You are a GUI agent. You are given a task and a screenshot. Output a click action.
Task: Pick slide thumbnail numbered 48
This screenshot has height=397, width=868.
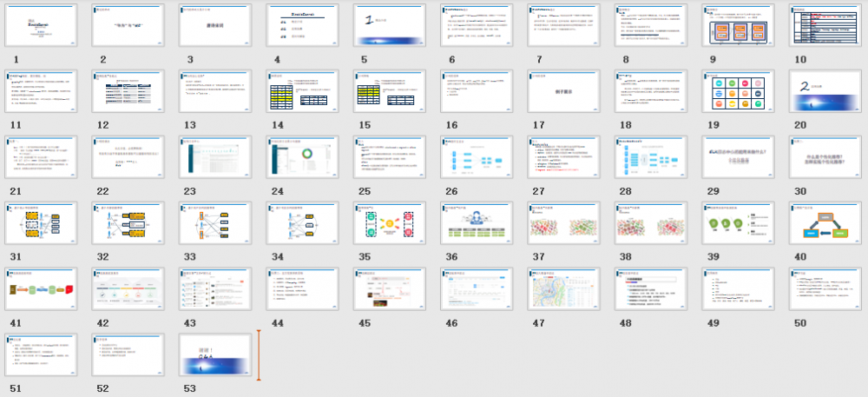click(651, 289)
